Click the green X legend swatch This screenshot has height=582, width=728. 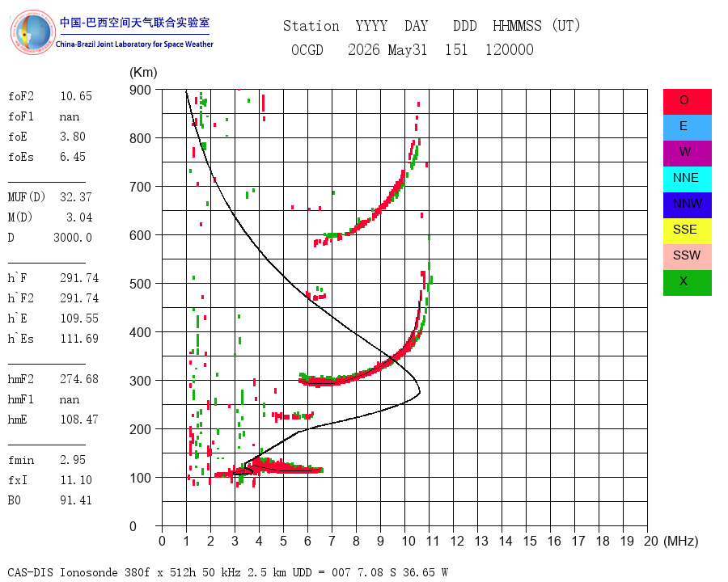point(687,283)
